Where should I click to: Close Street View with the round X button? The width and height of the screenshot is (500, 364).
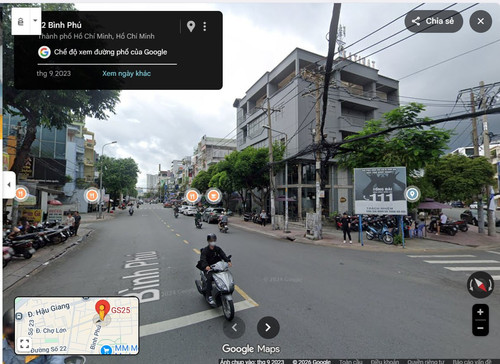[480, 21]
